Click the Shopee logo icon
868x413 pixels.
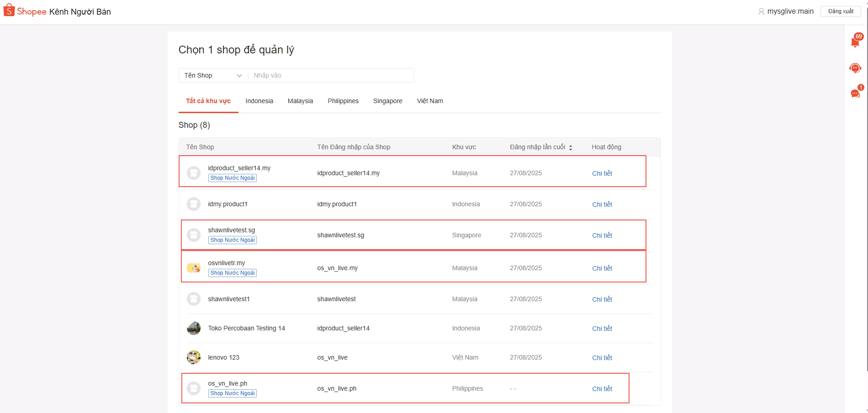coord(9,10)
